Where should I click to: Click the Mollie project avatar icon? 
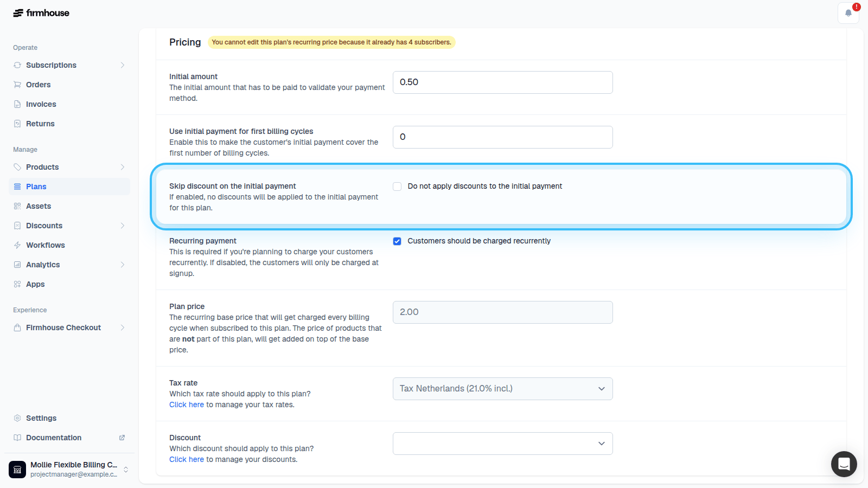pos(17,470)
